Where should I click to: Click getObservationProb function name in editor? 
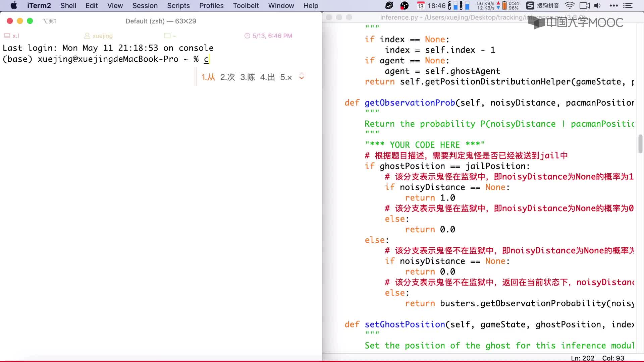410,103
